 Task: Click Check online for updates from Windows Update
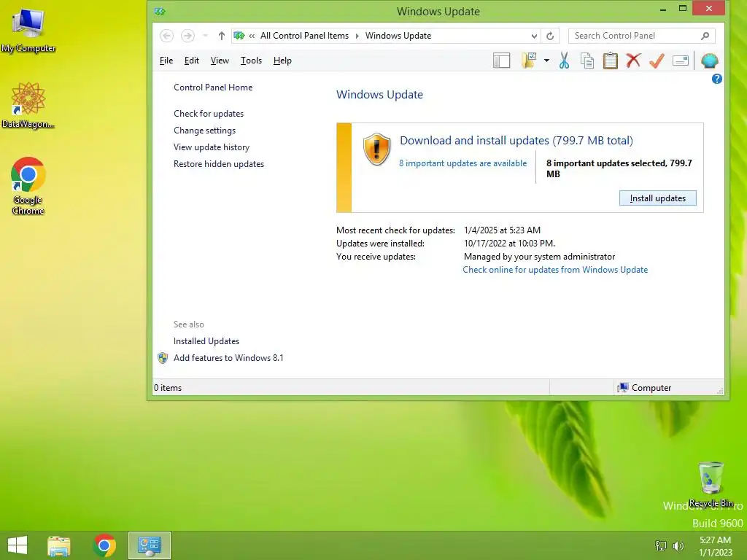click(x=555, y=270)
